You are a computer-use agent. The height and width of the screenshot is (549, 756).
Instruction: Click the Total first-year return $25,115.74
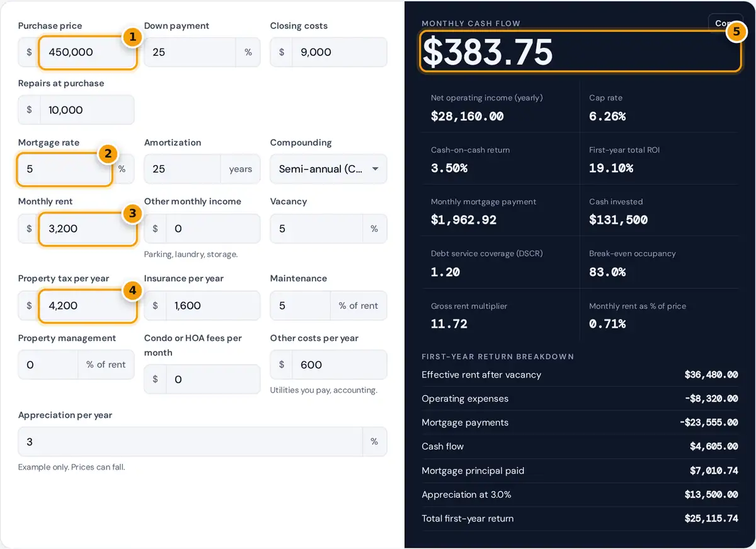[711, 519]
